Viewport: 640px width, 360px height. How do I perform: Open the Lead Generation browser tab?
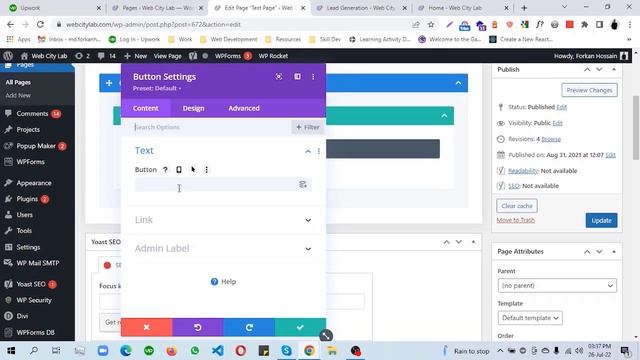click(x=361, y=8)
